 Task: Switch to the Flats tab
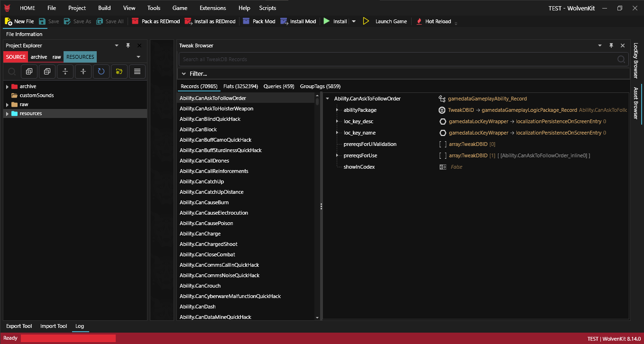pyautogui.click(x=240, y=86)
